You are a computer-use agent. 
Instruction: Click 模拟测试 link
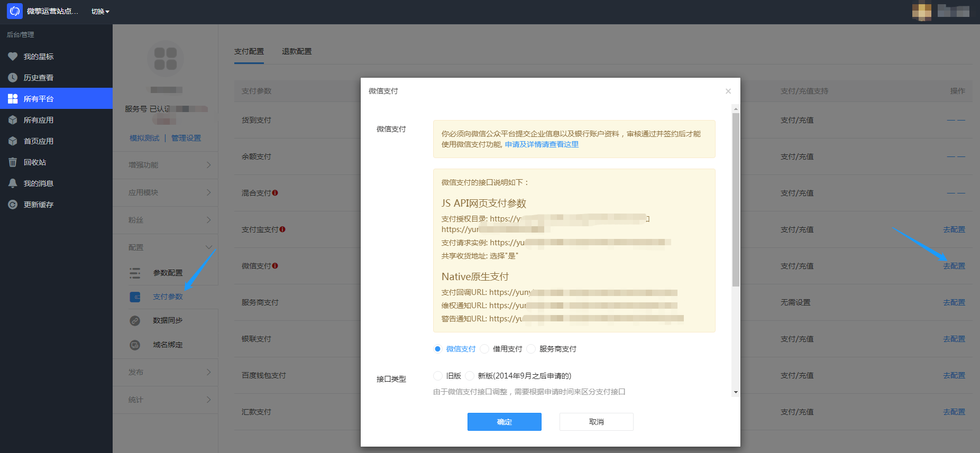[x=144, y=138]
